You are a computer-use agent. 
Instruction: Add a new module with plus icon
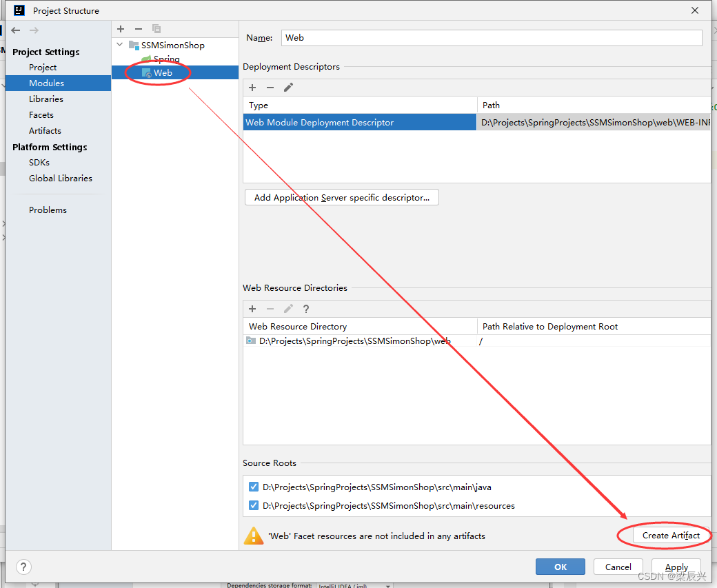coord(121,29)
